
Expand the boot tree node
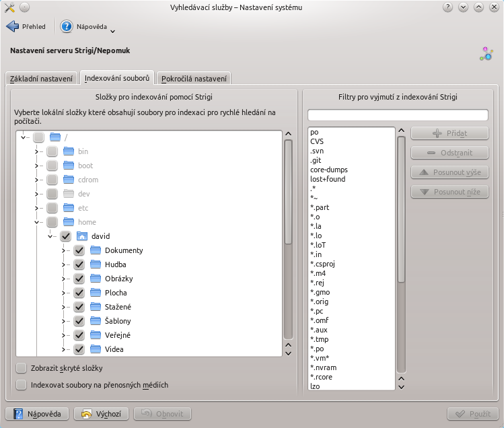(x=36, y=166)
